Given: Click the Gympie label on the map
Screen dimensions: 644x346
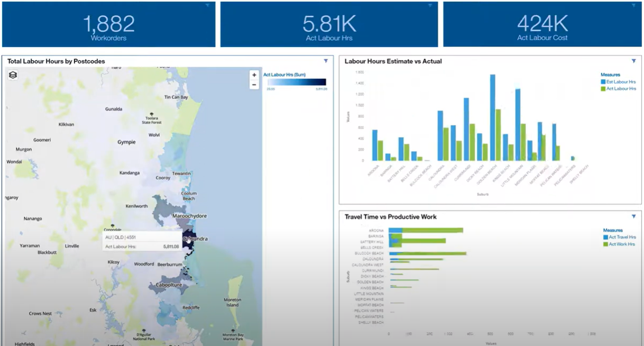Looking at the screenshot, I should click(126, 142).
